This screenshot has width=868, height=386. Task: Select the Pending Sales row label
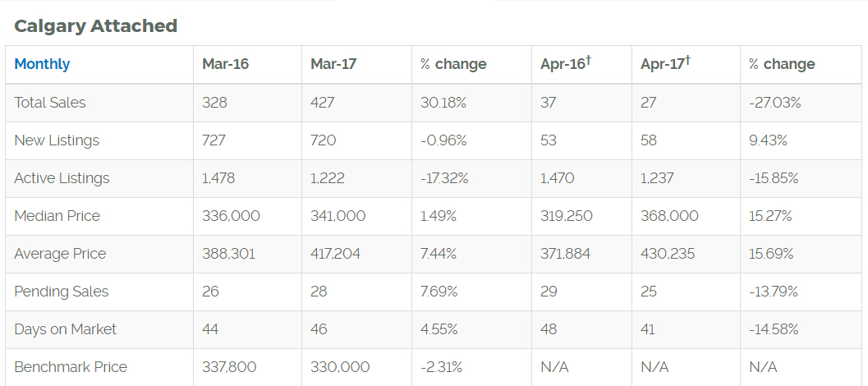(62, 292)
